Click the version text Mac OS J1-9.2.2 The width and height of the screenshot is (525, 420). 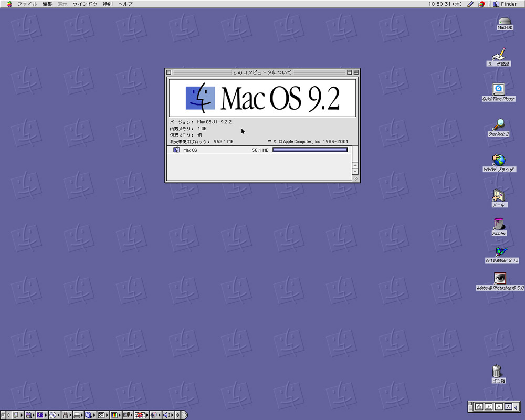click(x=214, y=122)
